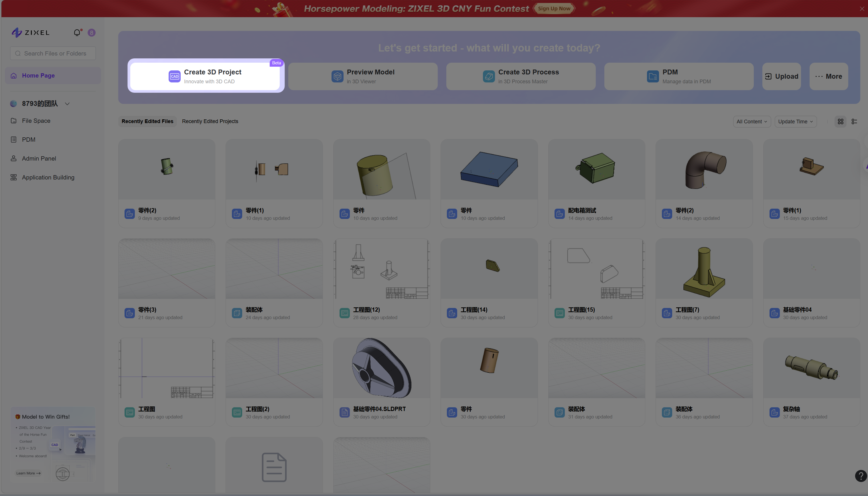Close the CNY contest banner
Viewport: 868px width, 496px height.
tap(862, 9)
